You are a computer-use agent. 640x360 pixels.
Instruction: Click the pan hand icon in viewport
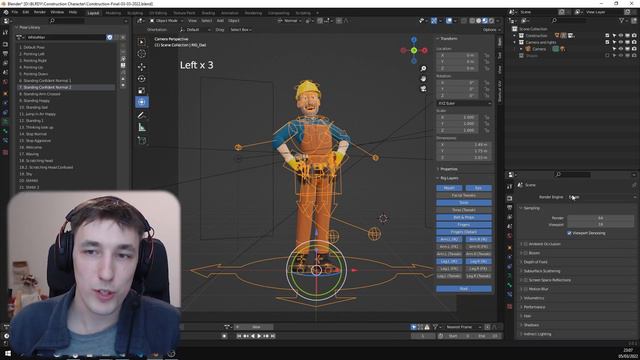coord(423,78)
